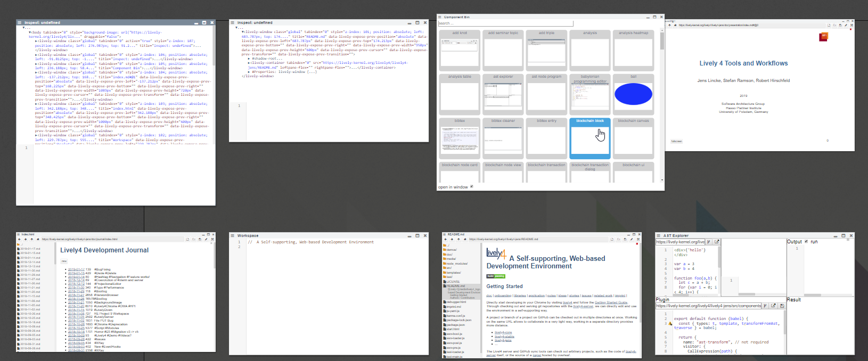
Task: Click the Component Bin search field
Action: click(505, 23)
